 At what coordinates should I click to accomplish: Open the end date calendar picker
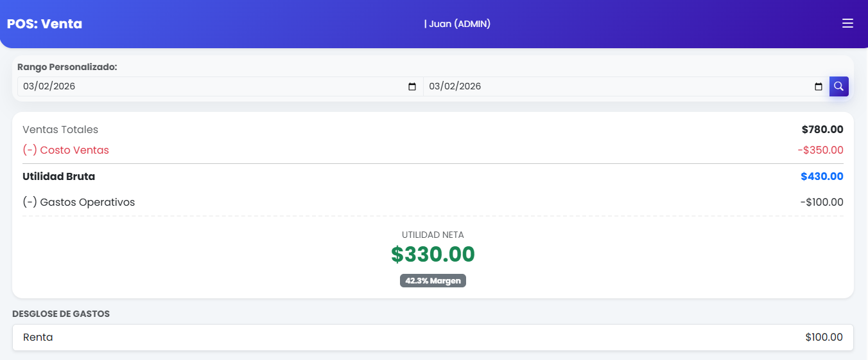tap(818, 87)
